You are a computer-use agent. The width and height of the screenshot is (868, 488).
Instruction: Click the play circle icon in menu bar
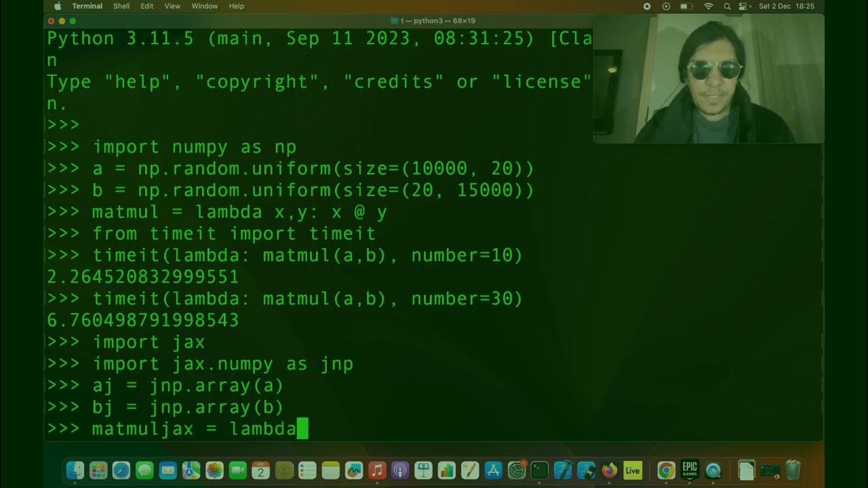(666, 6)
